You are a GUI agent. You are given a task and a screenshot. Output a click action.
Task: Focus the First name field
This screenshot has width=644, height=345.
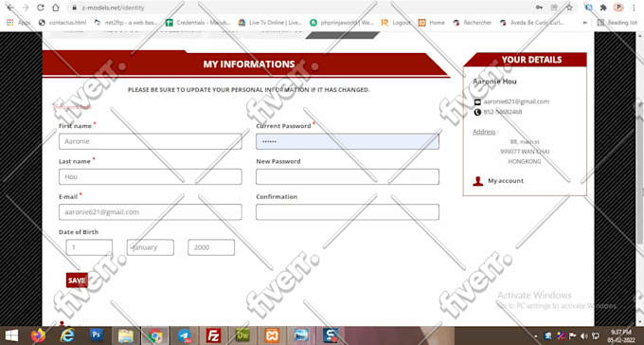151,141
